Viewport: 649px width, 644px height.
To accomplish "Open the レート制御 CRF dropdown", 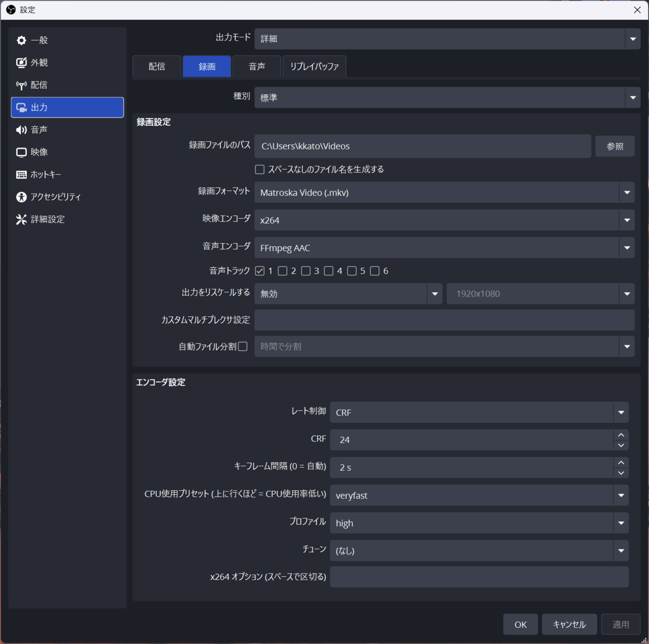I will [x=479, y=412].
